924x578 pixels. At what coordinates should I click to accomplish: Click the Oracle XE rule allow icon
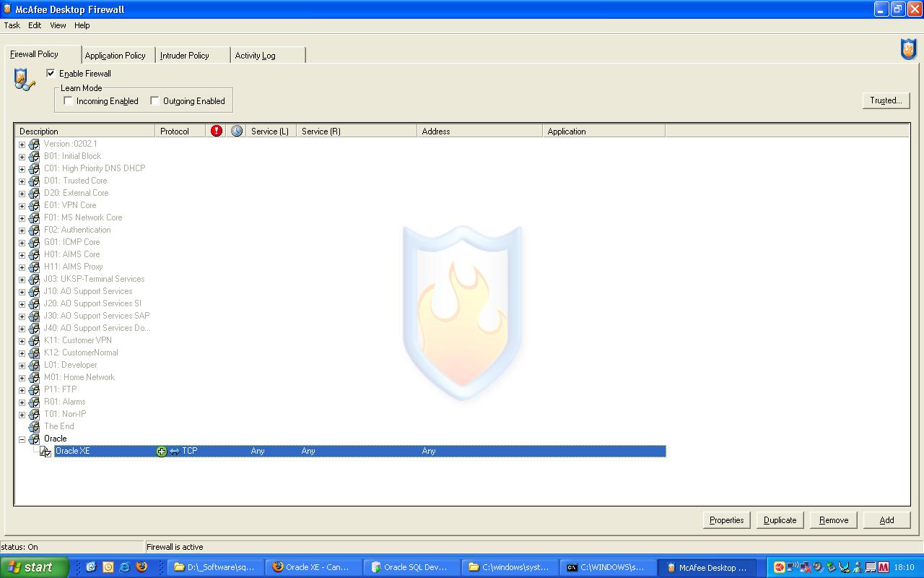pos(162,451)
